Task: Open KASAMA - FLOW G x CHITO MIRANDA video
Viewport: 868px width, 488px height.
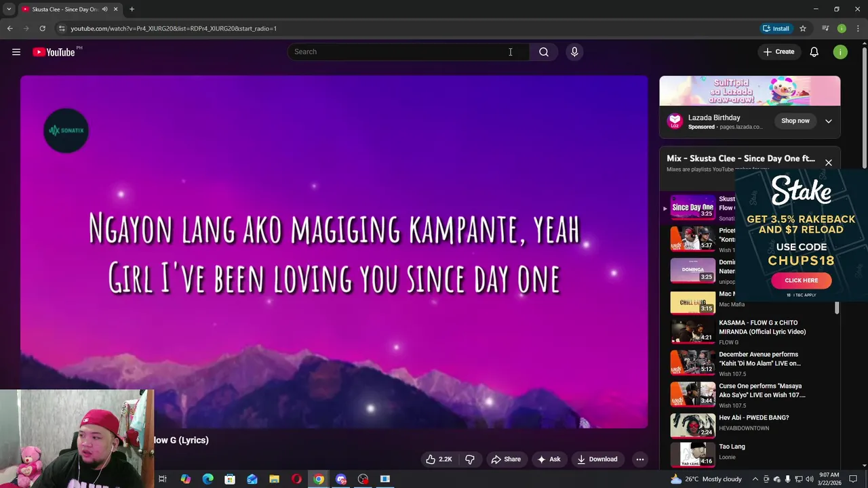Action: tap(762, 327)
